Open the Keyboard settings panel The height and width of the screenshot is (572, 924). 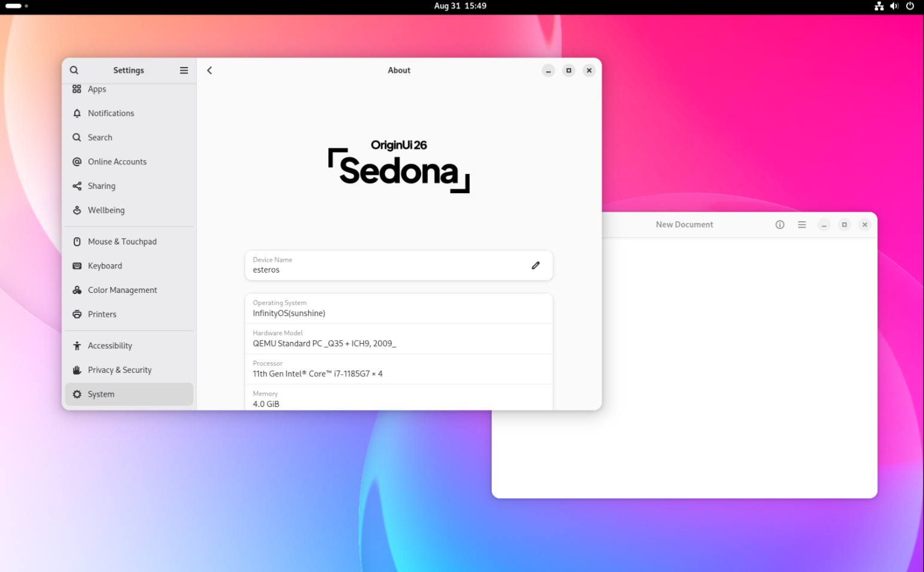click(x=129, y=266)
